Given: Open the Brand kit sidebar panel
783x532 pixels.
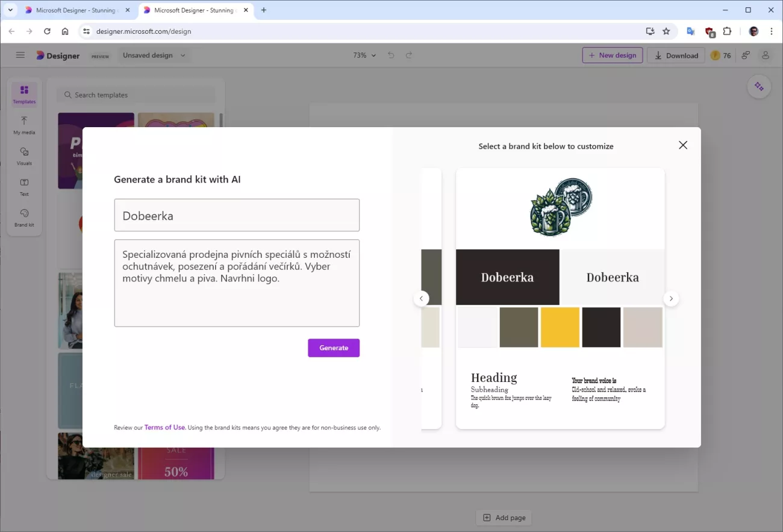Looking at the screenshot, I should coord(24,217).
